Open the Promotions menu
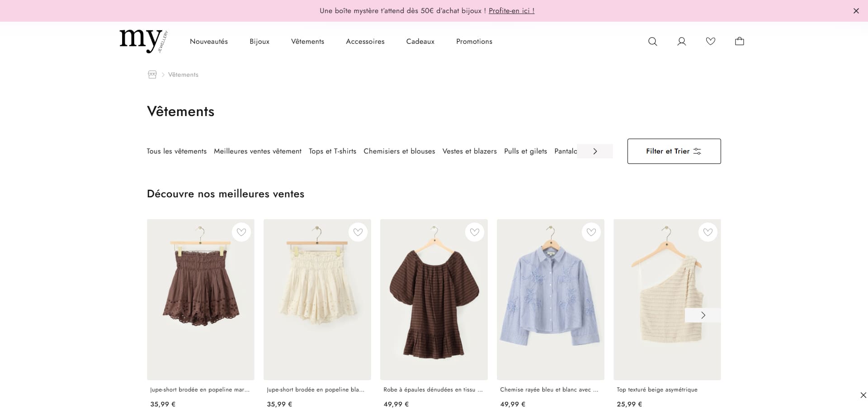 (x=474, y=42)
